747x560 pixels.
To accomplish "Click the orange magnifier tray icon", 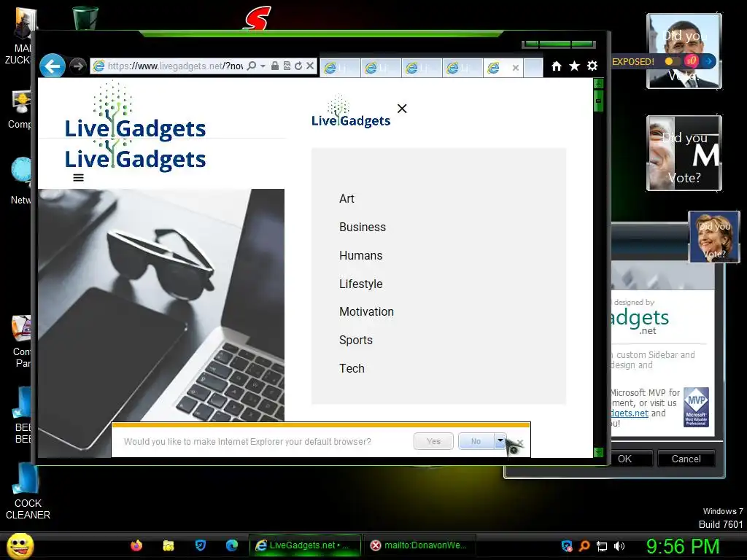I will coord(584,545).
